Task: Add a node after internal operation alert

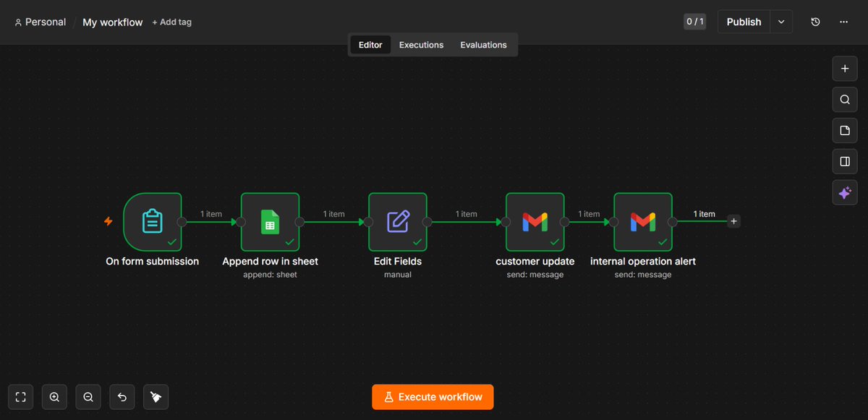Action: (x=733, y=221)
